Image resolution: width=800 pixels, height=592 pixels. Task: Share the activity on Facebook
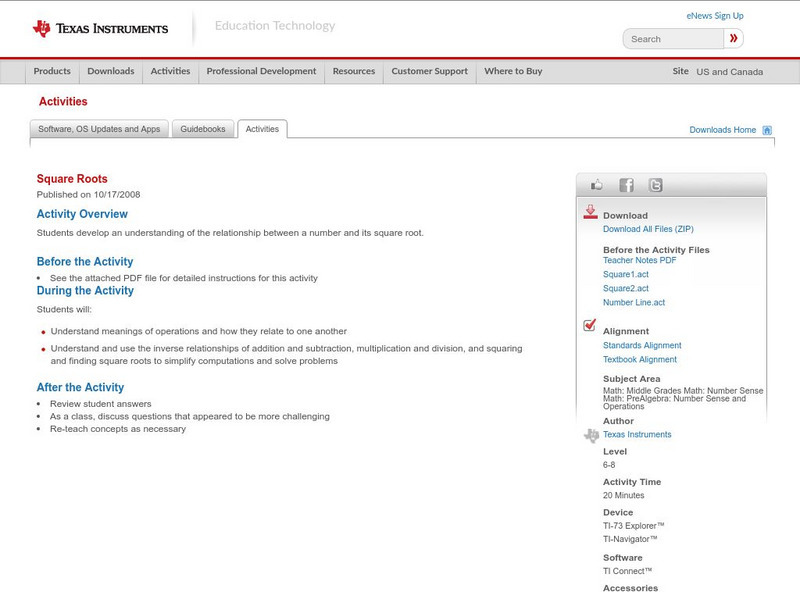[x=627, y=184]
